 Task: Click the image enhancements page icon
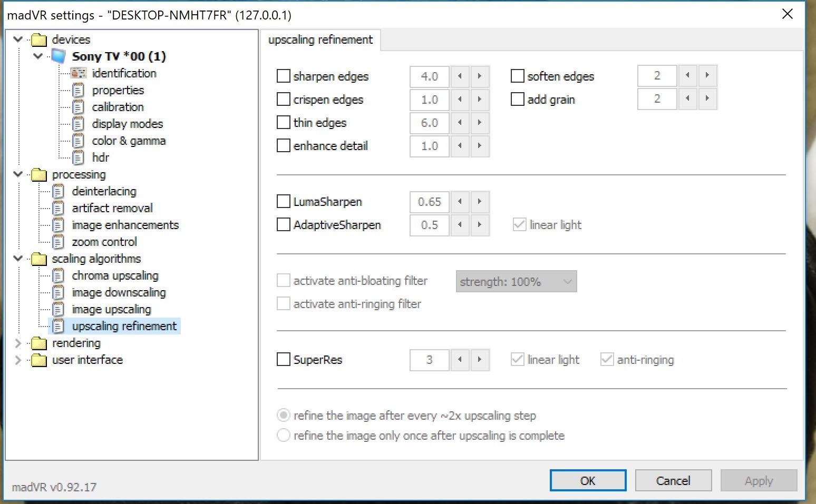point(58,225)
